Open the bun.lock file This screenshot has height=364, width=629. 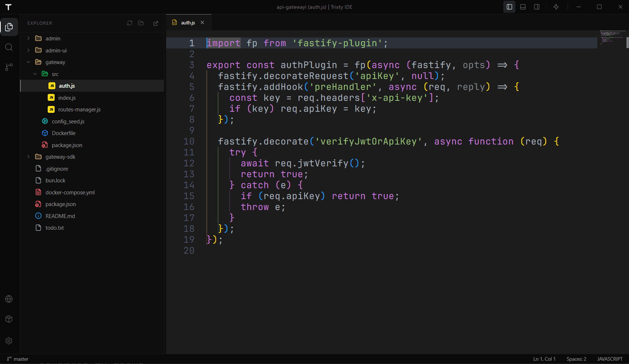click(x=92, y=181)
